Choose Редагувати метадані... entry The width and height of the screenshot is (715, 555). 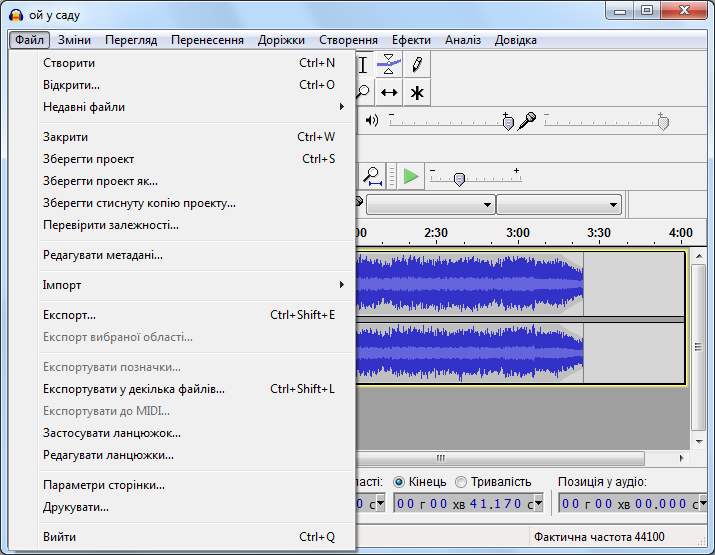pos(197,255)
